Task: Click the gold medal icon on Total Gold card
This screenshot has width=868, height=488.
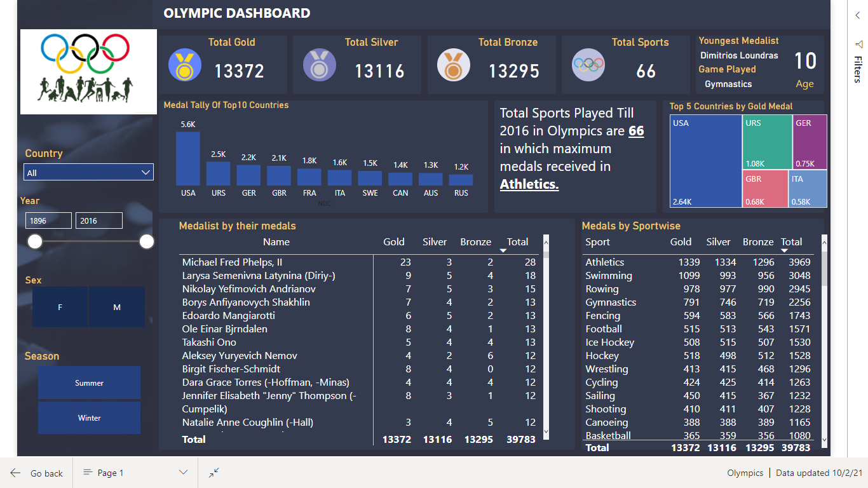Action: [184, 64]
